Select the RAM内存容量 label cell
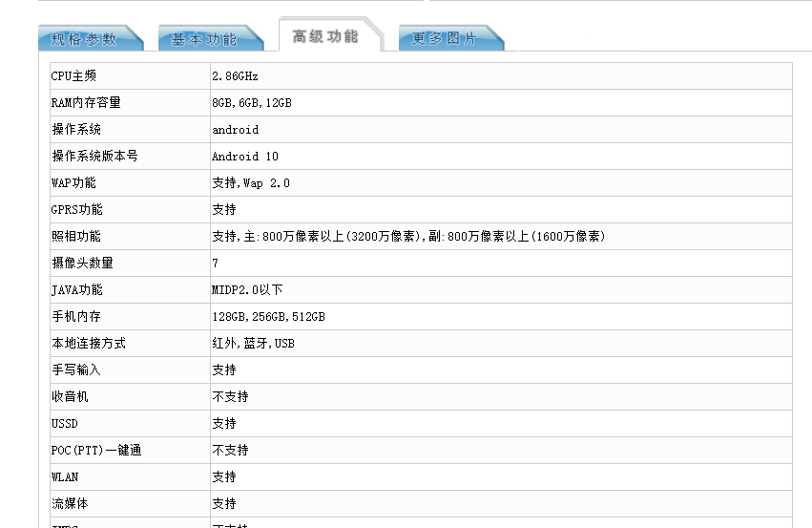The image size is (812, 528). click(87, 103)
